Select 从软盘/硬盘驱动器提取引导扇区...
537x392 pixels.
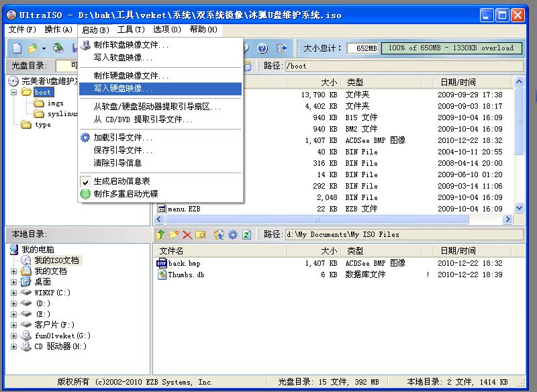click(160, 107)
